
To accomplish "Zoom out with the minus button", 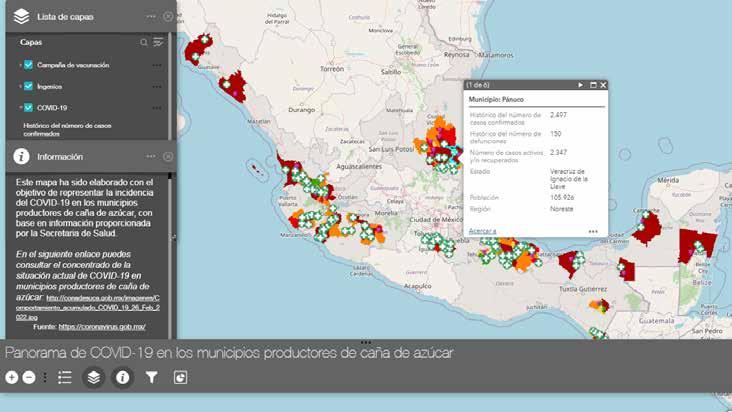I will tap(29, 377).
